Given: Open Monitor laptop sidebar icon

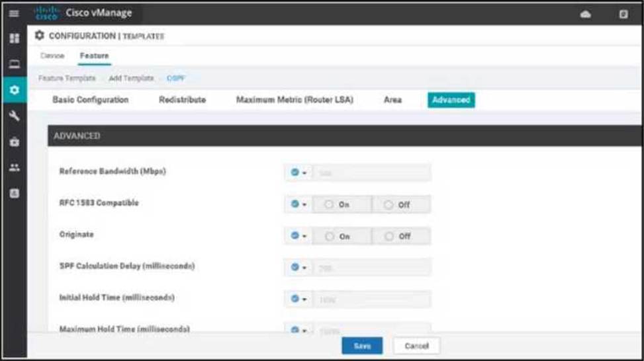Looking at the screenshot, I should click(x=15, y=64).
